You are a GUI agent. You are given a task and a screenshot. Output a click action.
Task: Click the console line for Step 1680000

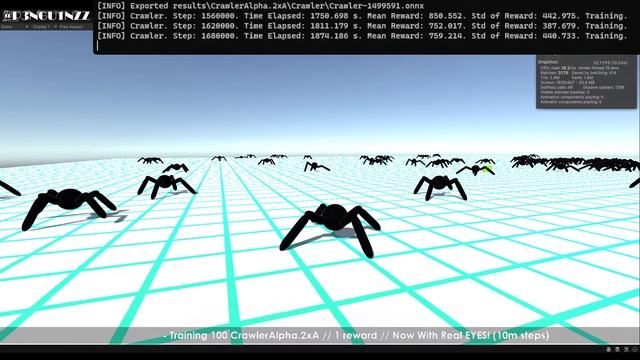click(362, 36)
